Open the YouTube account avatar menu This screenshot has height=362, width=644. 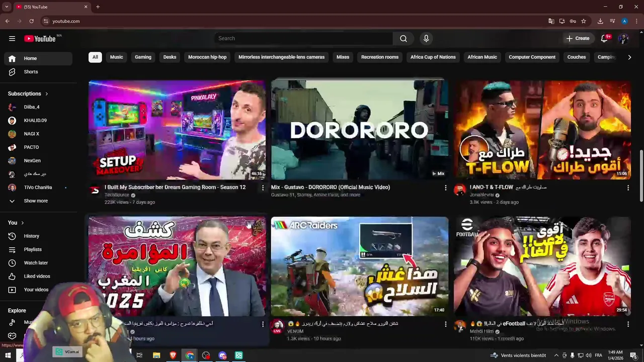[623, 38]
